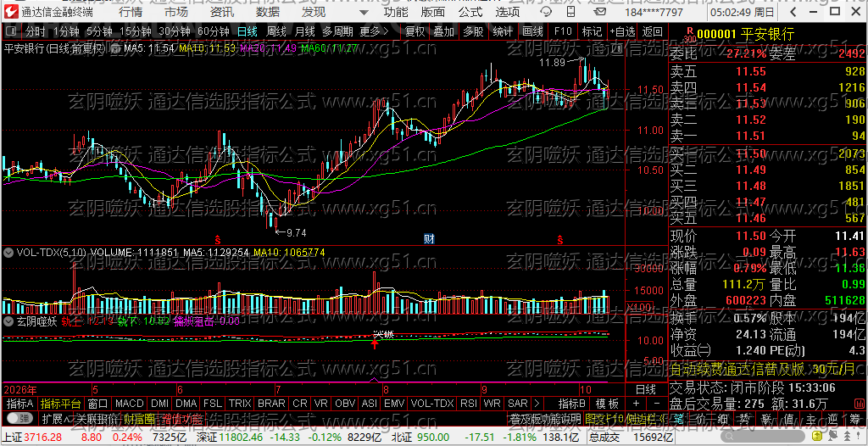Open the 功能 menu

396,12
